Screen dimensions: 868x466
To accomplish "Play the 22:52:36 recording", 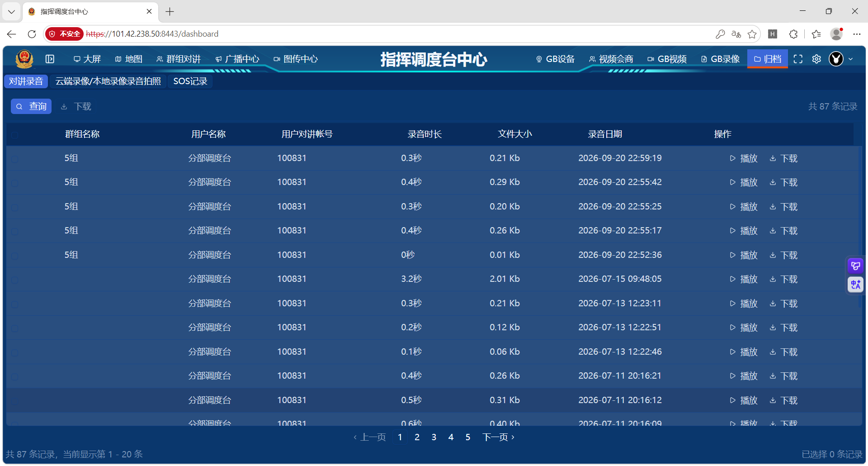I will [744, 255].
